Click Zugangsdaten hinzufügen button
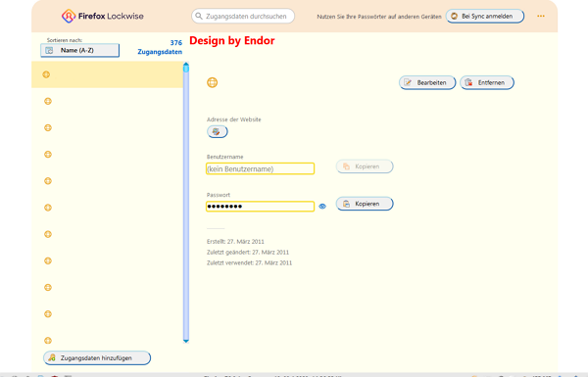The height and width of the screenshot is (377, 588). pos(97,357)
